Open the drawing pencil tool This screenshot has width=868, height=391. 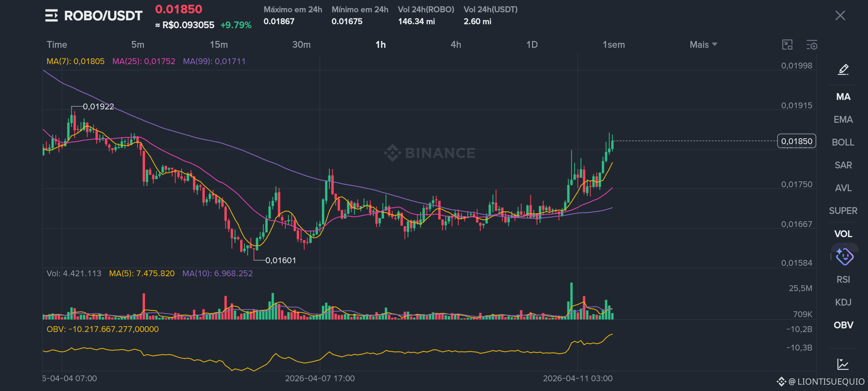click(843, 69)
